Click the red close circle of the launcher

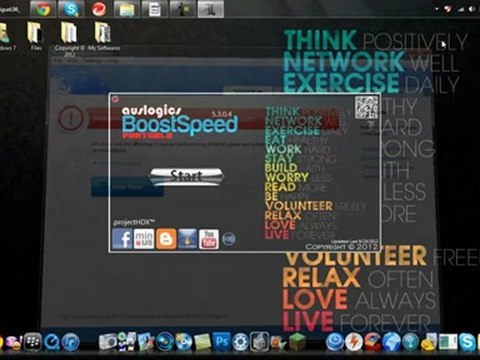pos(116,99)
